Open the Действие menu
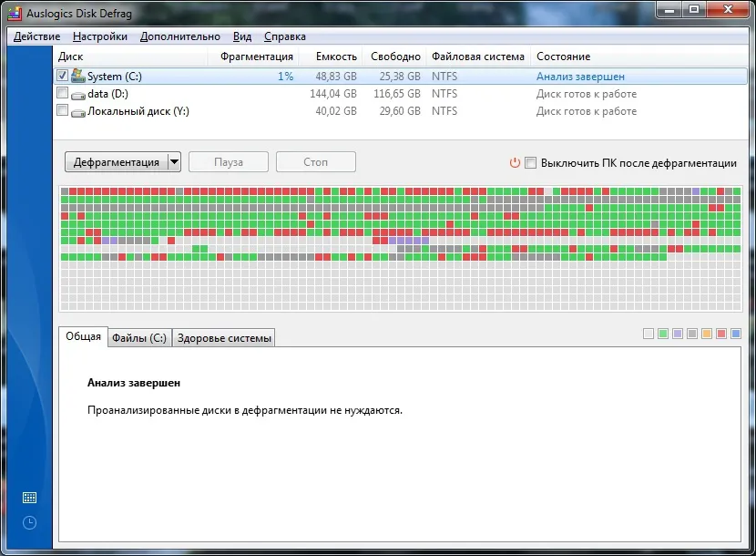 click(36, 36)
